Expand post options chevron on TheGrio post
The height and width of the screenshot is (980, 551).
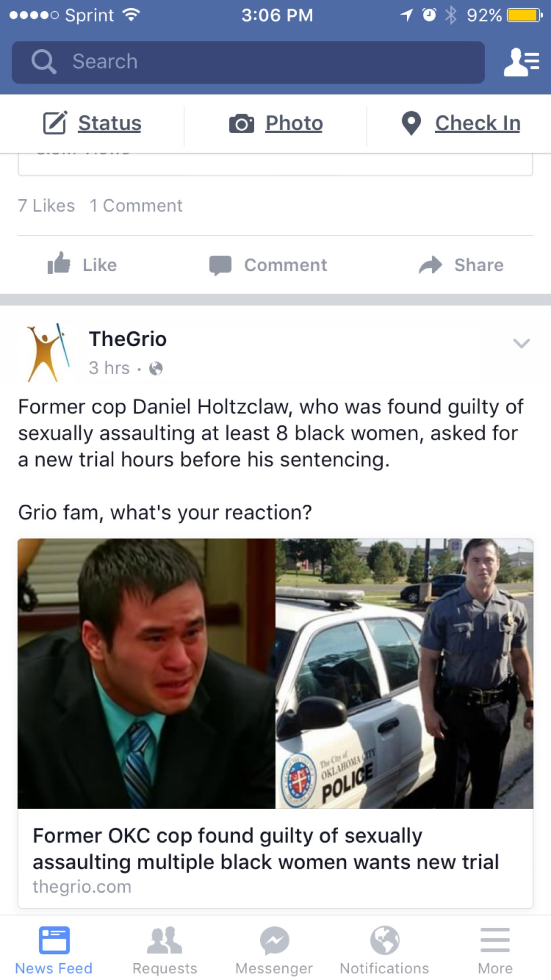tap(521, 343)
